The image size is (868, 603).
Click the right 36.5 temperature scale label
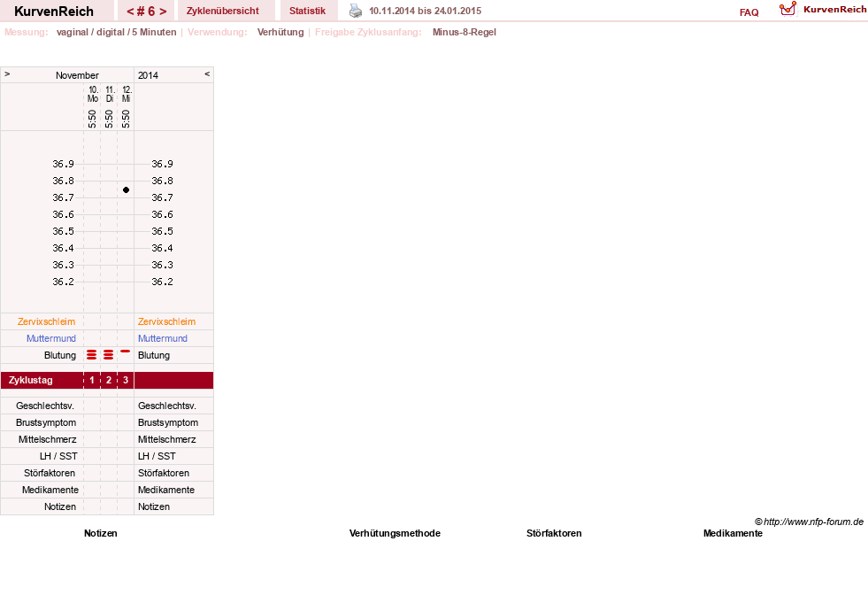point(162,231)
